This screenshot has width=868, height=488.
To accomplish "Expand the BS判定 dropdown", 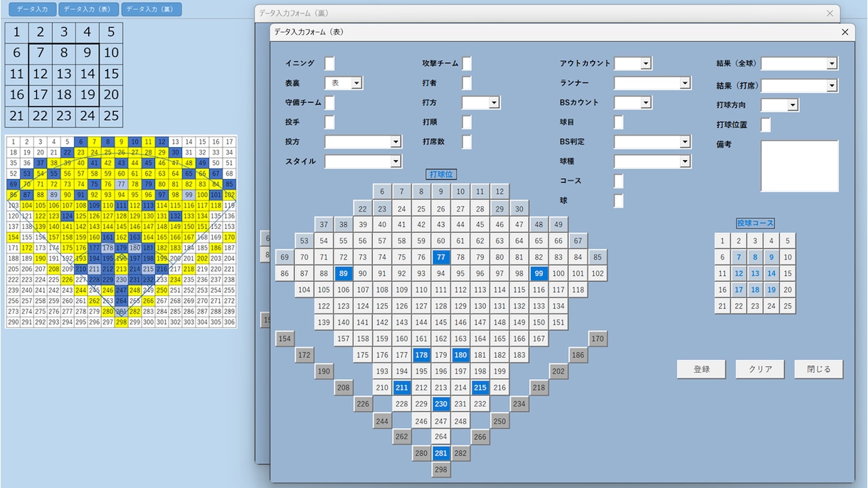I will coord(685,142).
